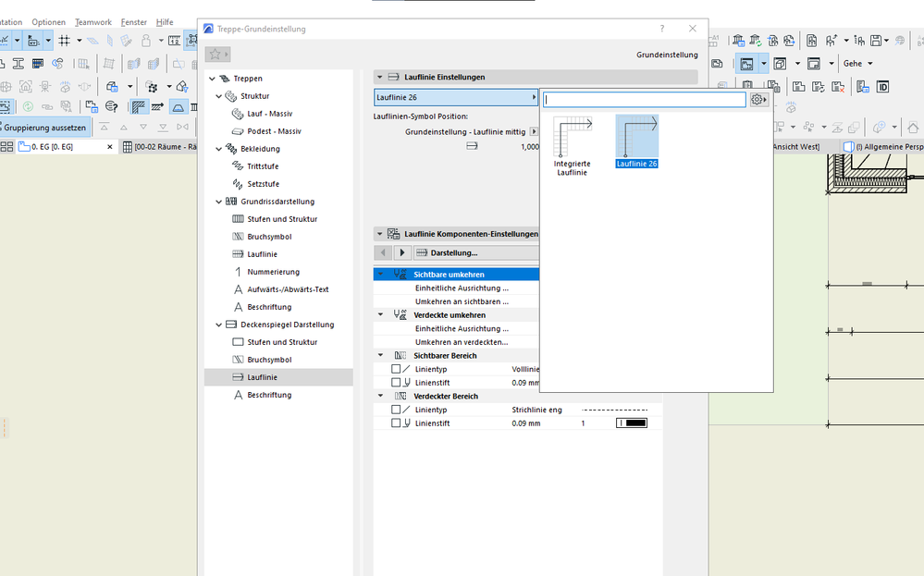924x576 pixels.
Task: Collapse the Bekleidung tree node
Action: pos(219,149)
